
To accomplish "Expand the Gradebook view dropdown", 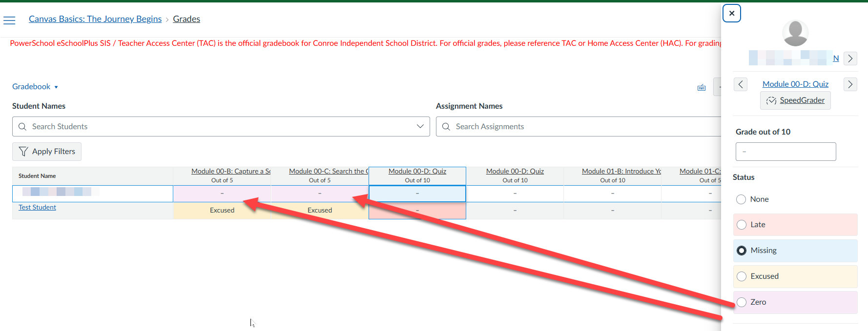I will tap(35, 87).
